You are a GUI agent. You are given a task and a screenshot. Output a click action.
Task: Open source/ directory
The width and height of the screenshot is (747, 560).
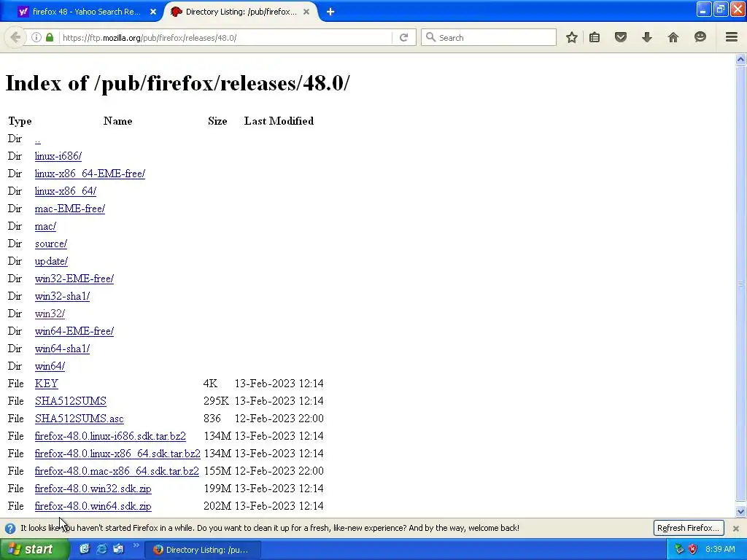click(x=51, y=244)
